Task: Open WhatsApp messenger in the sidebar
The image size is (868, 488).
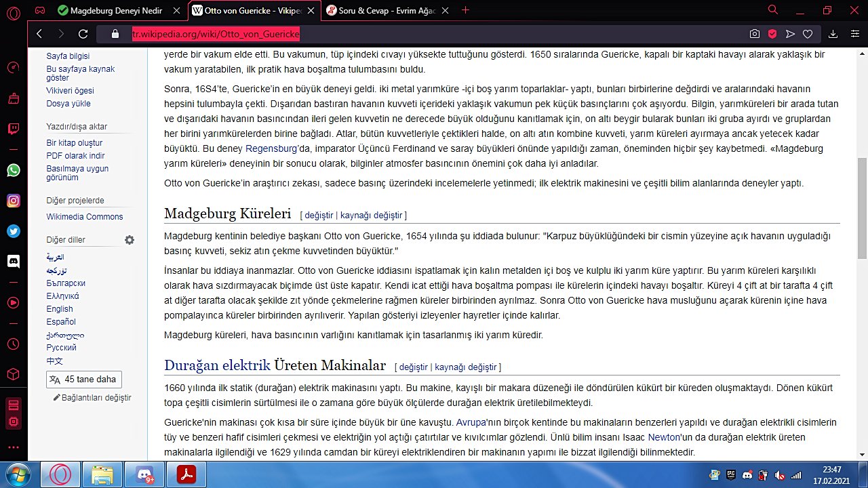Action: [14, 170]
